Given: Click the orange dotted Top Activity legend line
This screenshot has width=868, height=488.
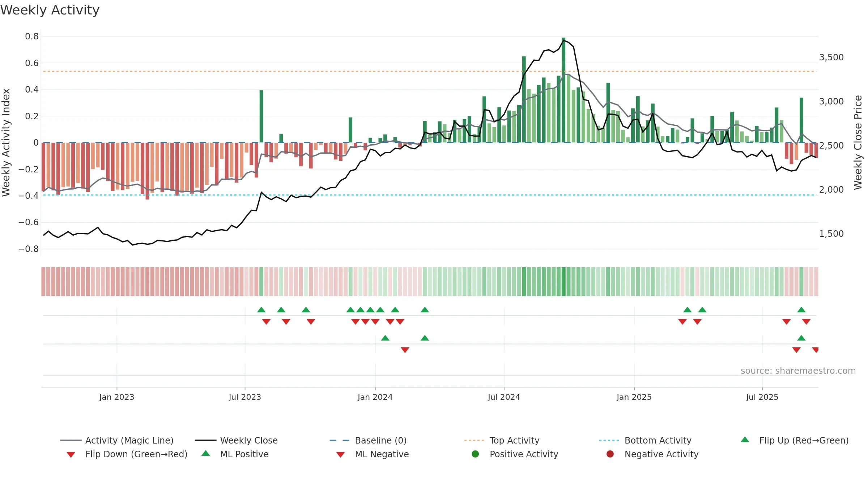Looking at the screenshot, I should coord(474,440).
